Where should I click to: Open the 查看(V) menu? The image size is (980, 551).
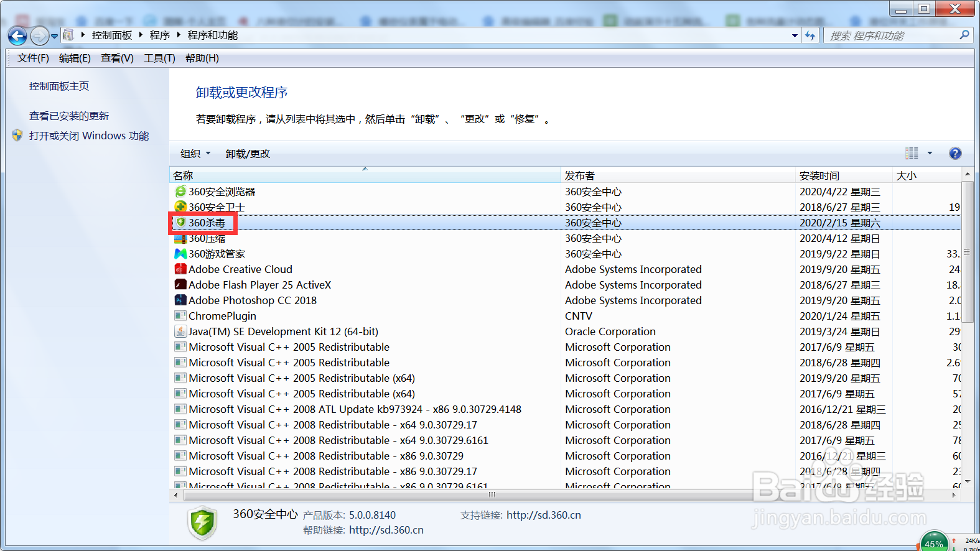(117, 58)
